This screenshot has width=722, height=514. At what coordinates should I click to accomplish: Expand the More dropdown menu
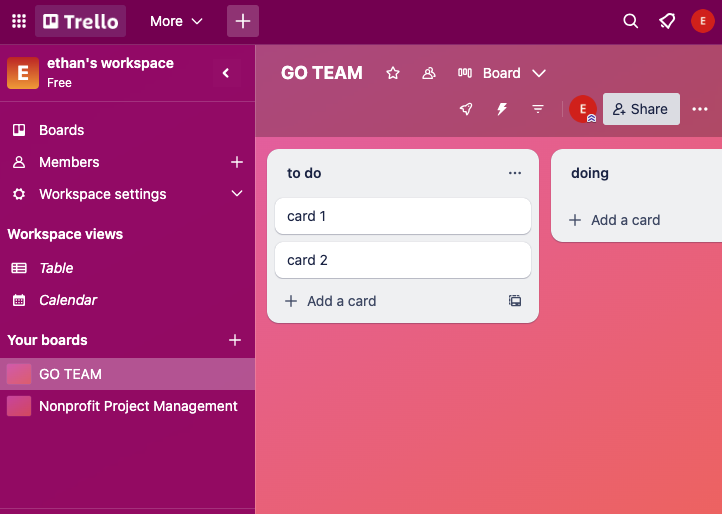(x=176, y=21)
